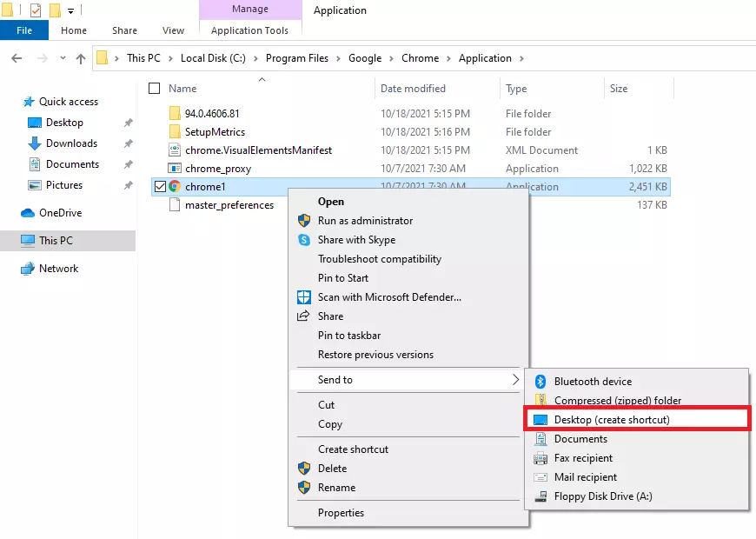Unpin Desktop from Quick access
The height and width of the screenshot is (539, 756).
point(129,123)
